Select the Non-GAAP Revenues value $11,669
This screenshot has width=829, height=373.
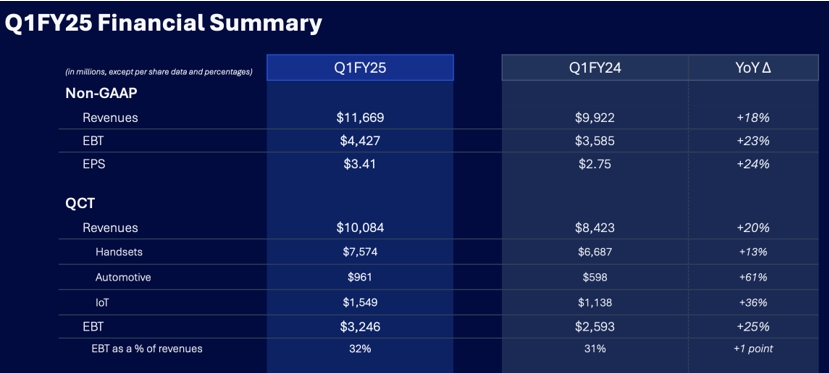tap(360, 117)
